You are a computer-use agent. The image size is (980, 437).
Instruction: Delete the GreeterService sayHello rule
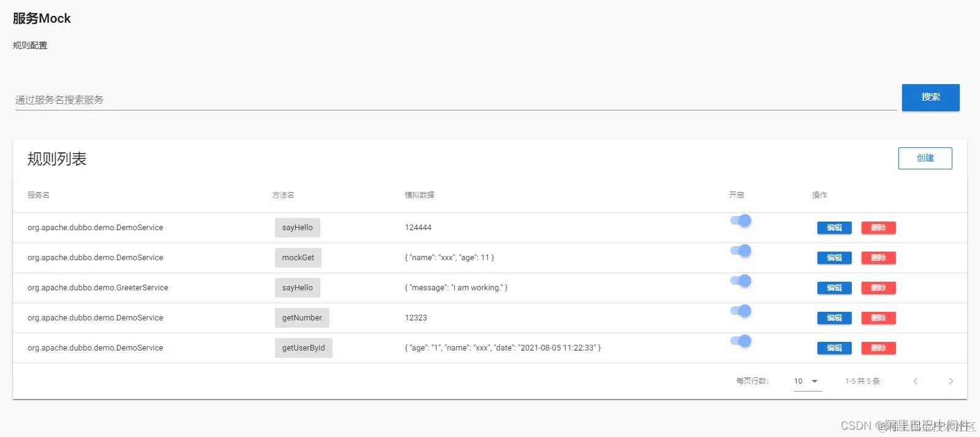[x=878, y=288]
